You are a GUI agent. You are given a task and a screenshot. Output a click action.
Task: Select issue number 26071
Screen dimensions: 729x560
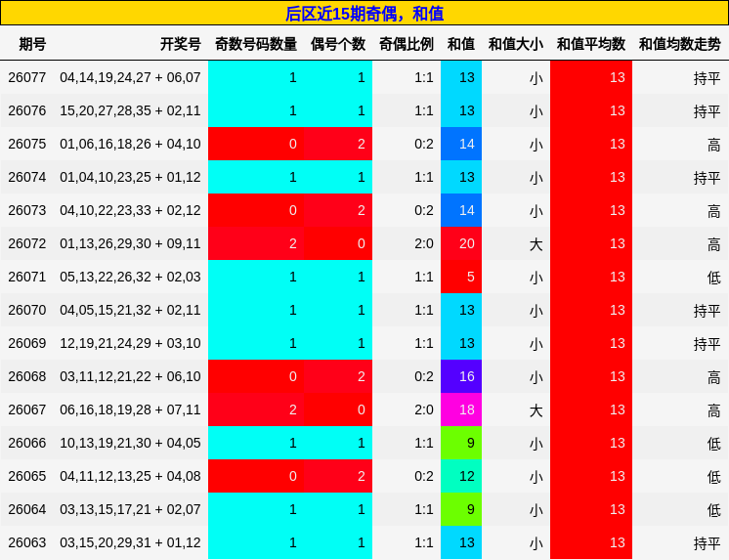click(x=27, y=277)
